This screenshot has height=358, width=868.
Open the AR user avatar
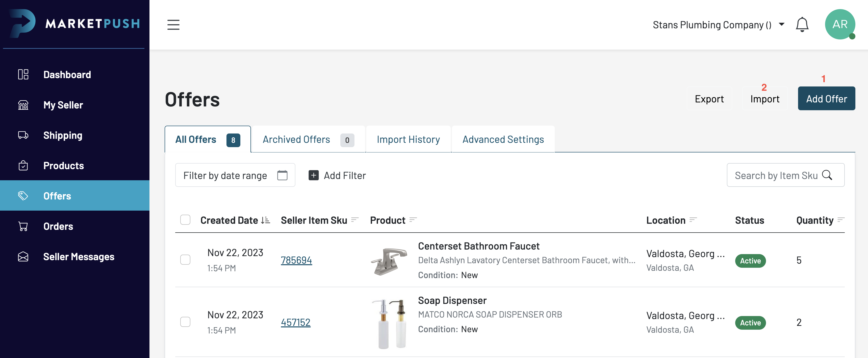pos(839,24)
